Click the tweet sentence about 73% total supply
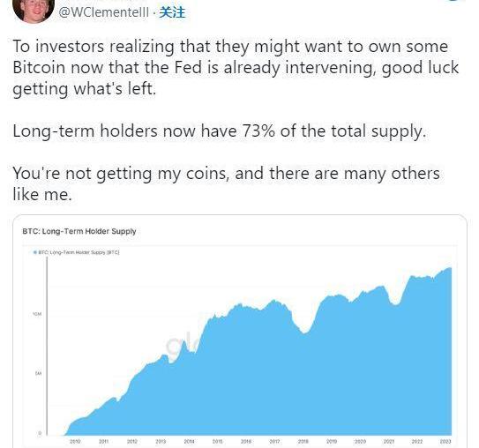 (x=220, y=131)
